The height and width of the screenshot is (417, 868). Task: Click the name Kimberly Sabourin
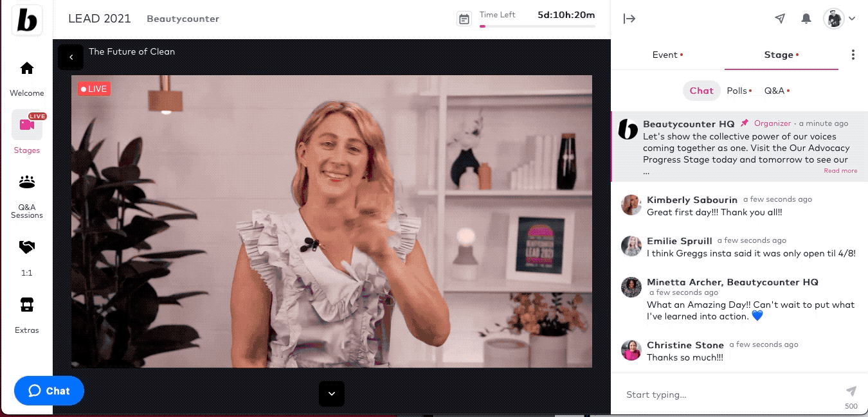(x=692, y=200)
